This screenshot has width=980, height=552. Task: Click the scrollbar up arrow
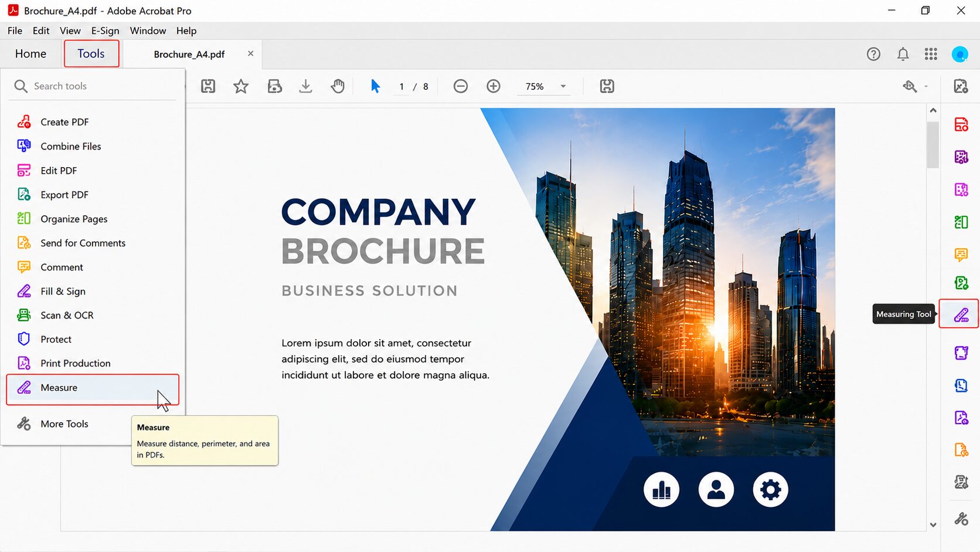933,110
